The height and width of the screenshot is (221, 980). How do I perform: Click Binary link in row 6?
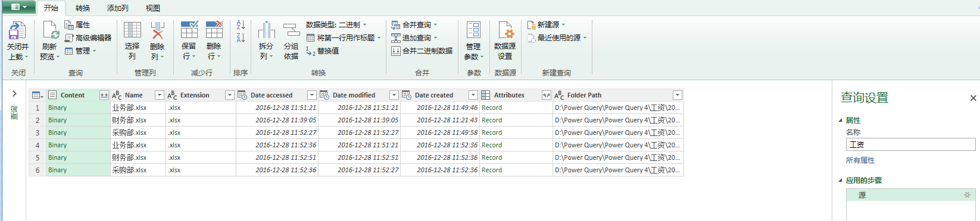coord(58,170)
